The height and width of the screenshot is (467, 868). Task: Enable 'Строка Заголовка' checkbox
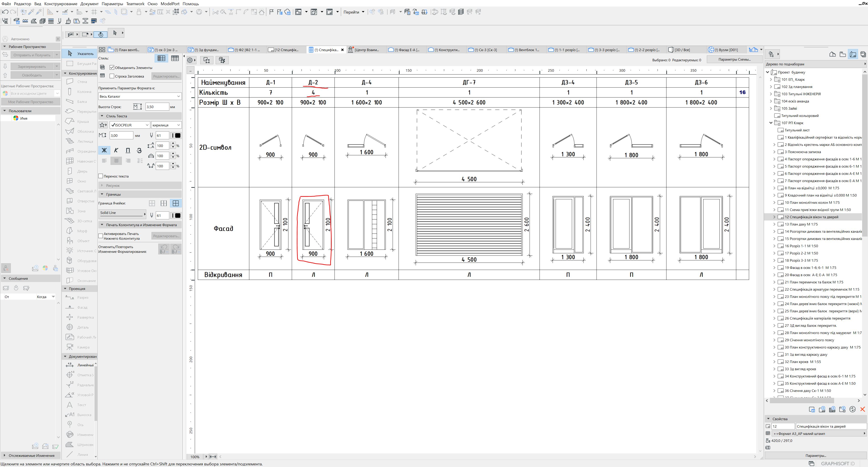click(x=112, y=76)
